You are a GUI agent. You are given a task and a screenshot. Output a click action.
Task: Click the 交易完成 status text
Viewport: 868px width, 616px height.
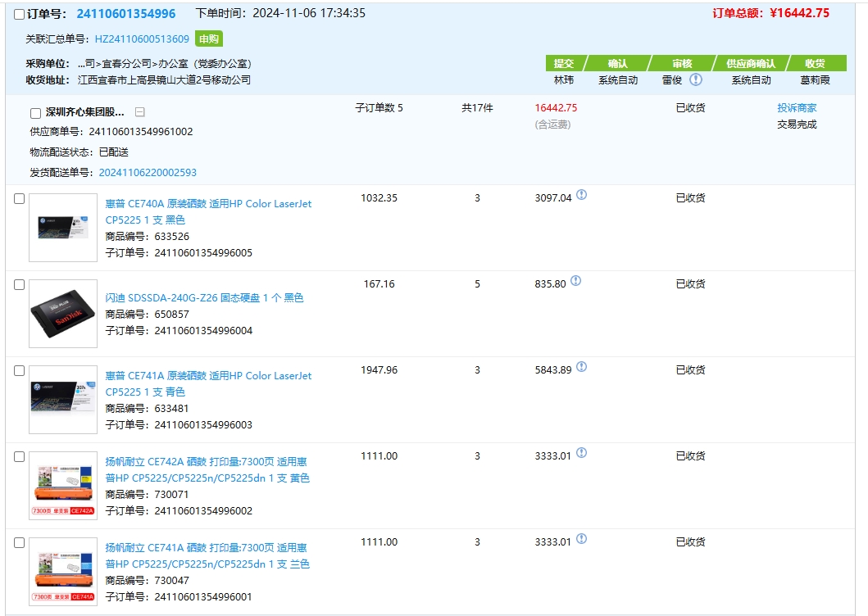pos(797,125)
